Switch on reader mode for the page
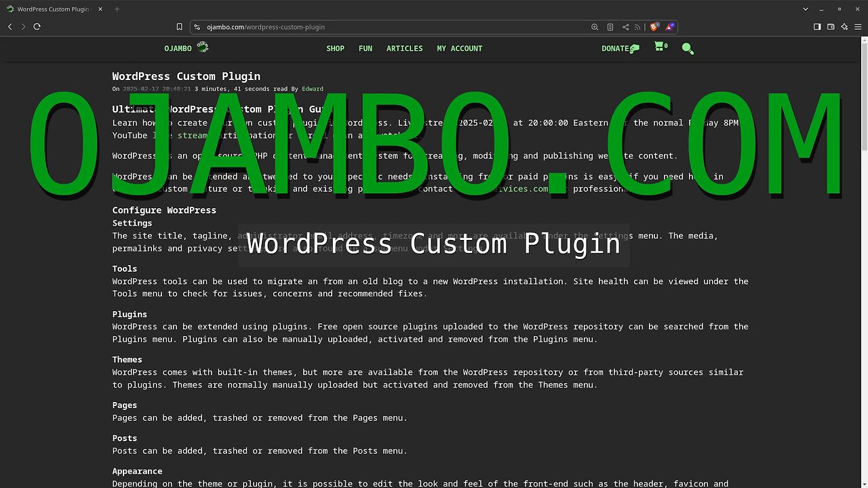868x488 pixels. point(610,27)
